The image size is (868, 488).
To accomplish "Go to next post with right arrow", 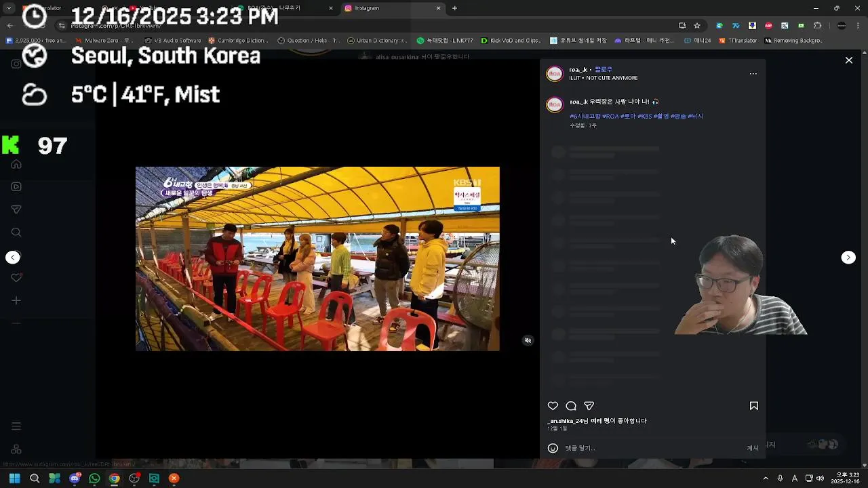I will [x=848, y=258].
